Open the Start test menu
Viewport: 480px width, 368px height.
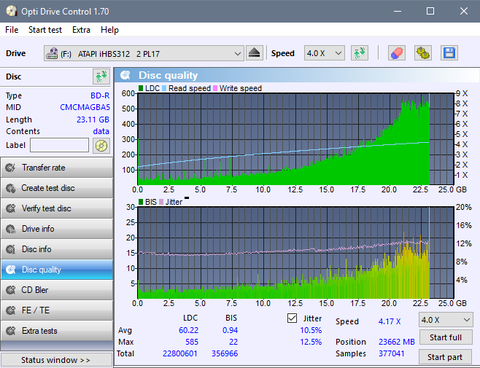[45, 30]
